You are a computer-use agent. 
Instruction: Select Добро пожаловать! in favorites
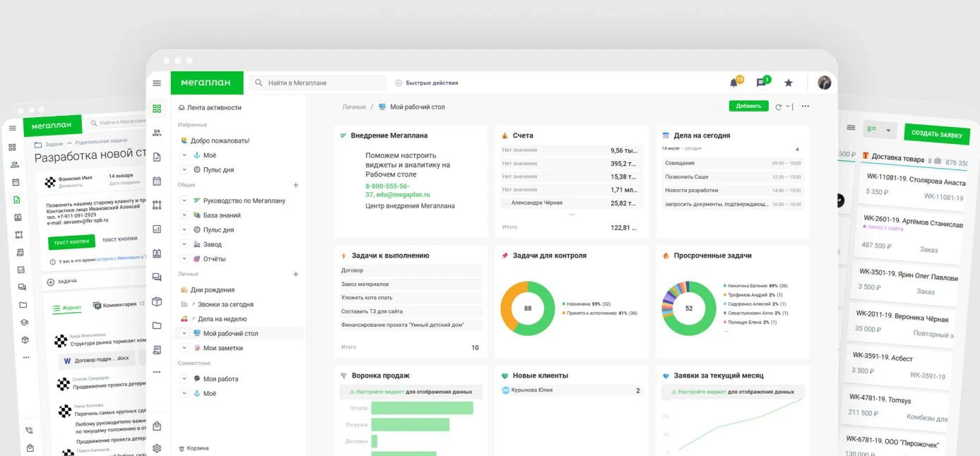(x=216, y=140)
